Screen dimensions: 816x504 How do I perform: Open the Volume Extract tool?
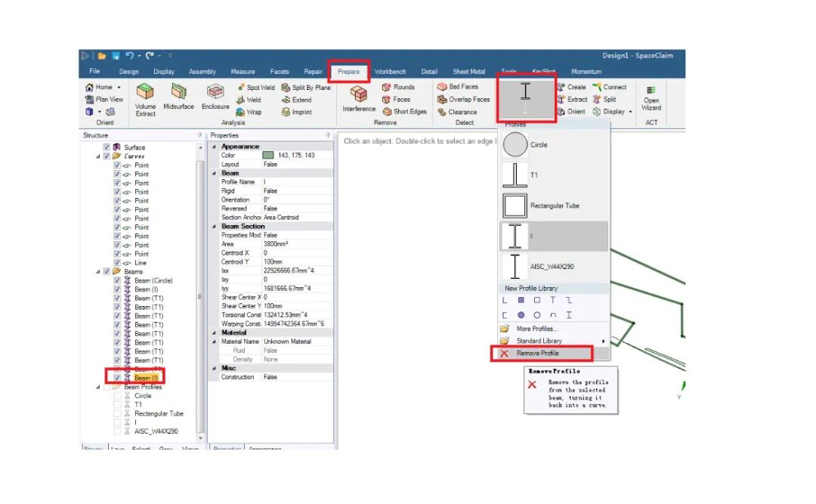pos(145,100)
